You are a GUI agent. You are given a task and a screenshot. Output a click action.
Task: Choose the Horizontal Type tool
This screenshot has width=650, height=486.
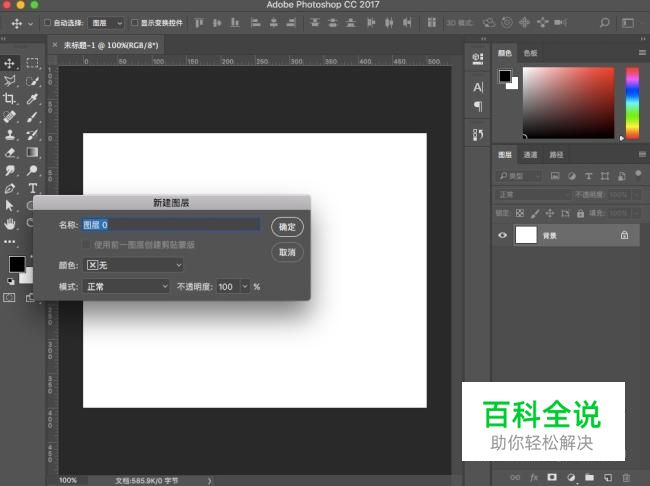32,188
